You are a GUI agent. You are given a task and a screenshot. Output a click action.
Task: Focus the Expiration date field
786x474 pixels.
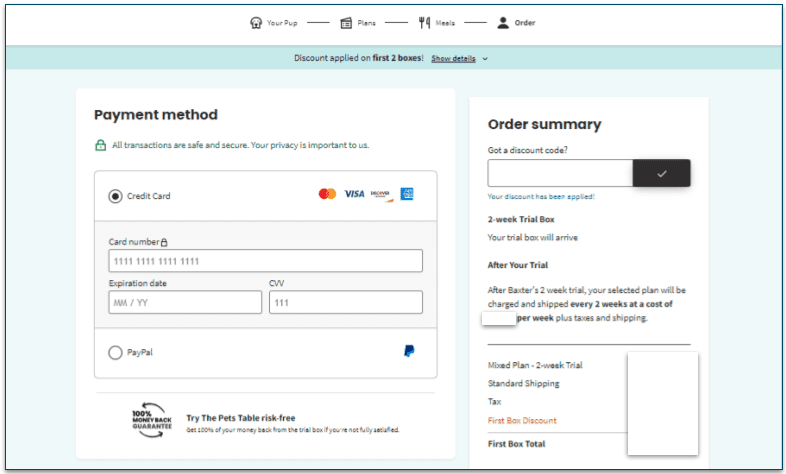point(185,303)
